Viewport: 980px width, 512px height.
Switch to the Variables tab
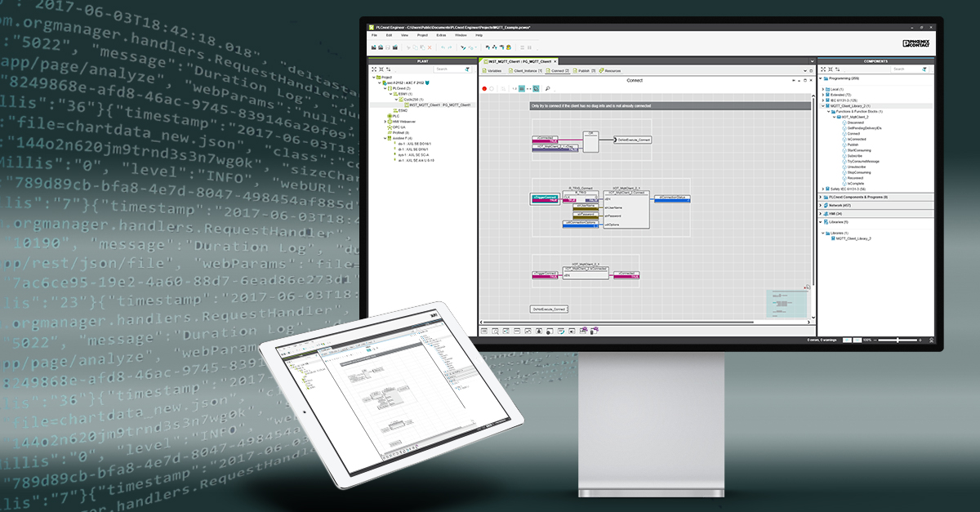click(492, 71)
